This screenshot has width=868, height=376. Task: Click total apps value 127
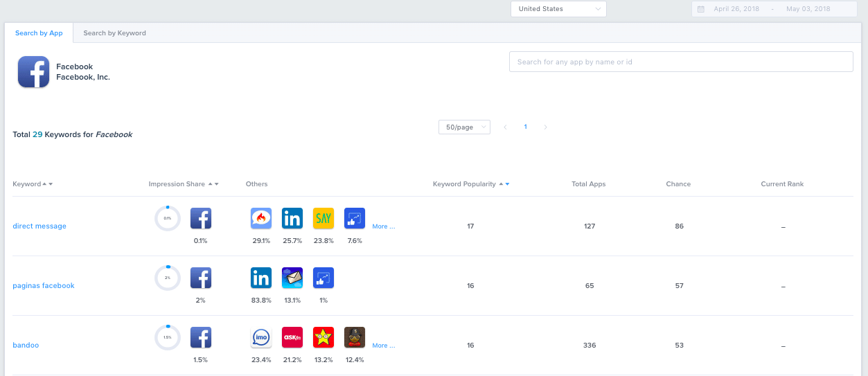pos(590,226)
